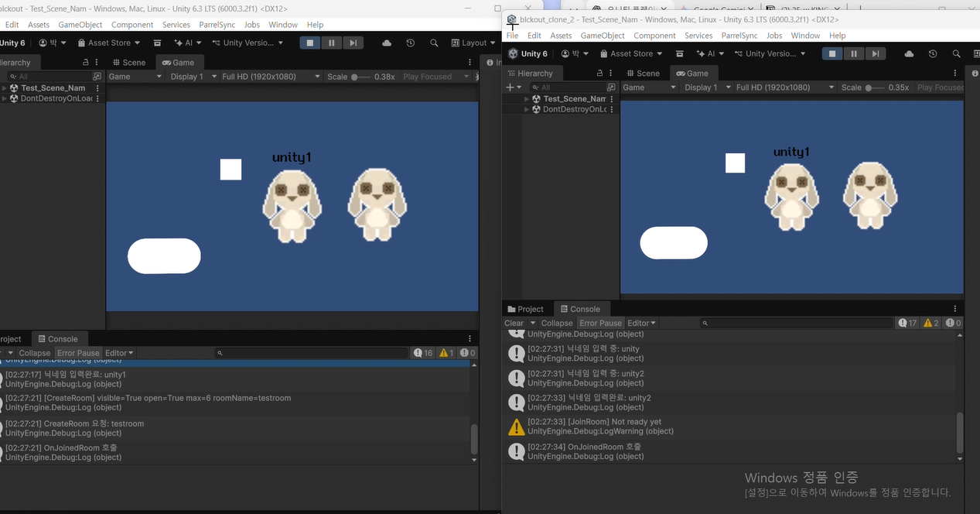Pause play mode in right Unity window

854,54
